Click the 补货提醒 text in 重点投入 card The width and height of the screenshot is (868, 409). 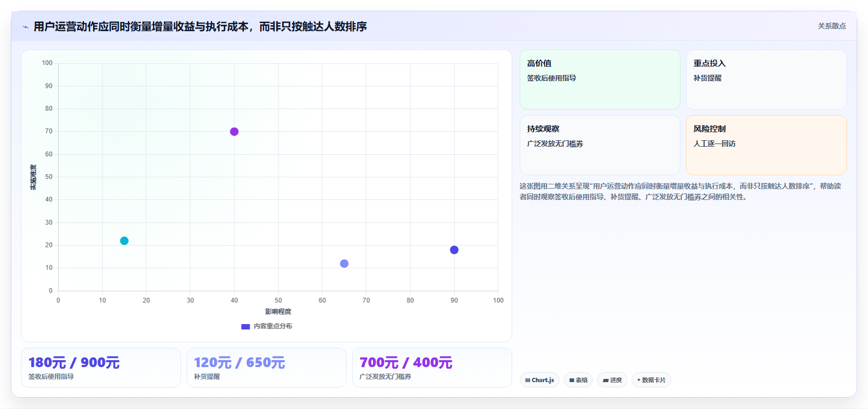click(x=707, y=78)
